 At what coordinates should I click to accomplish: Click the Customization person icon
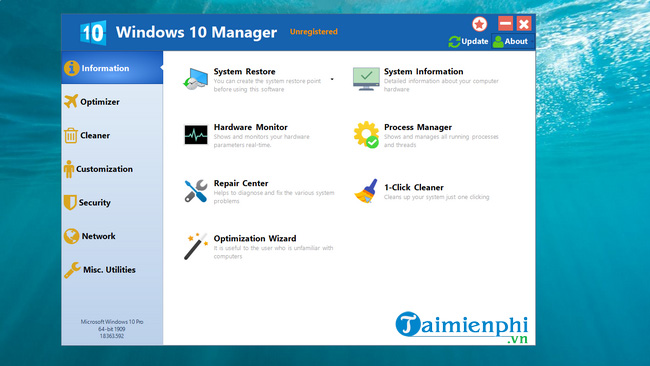click(69, 169)
